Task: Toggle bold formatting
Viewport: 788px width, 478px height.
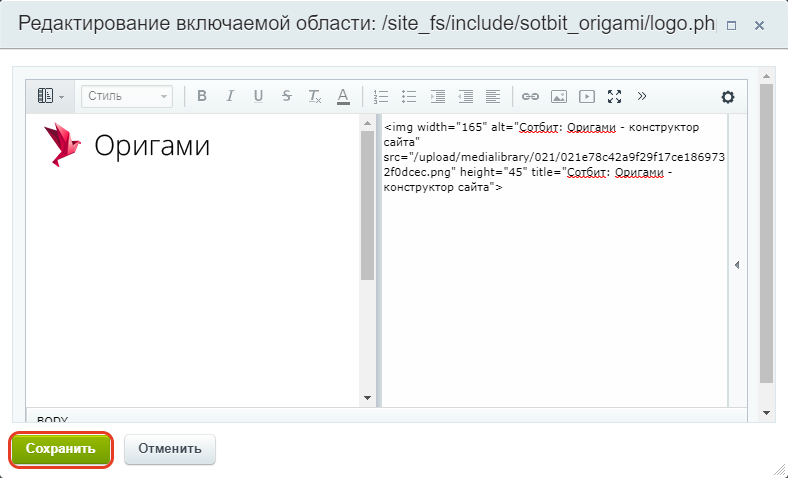Action: (202, 96)
